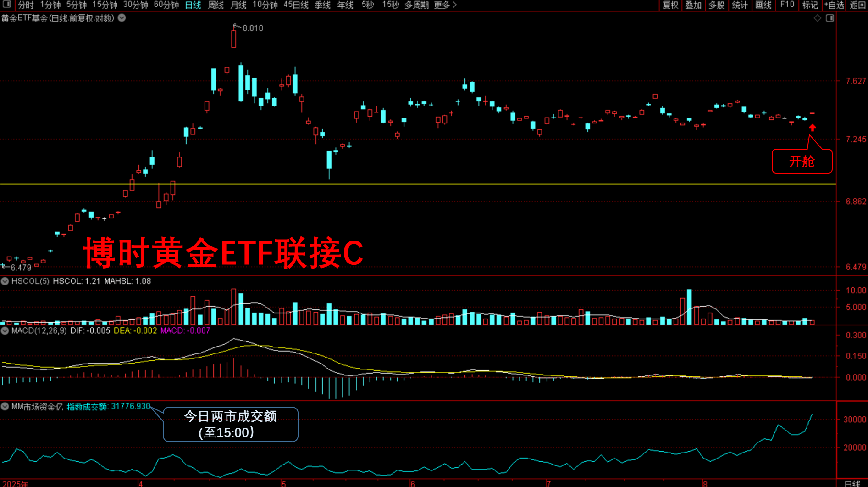Click the 6.862 price axis label

click(856, 202)
